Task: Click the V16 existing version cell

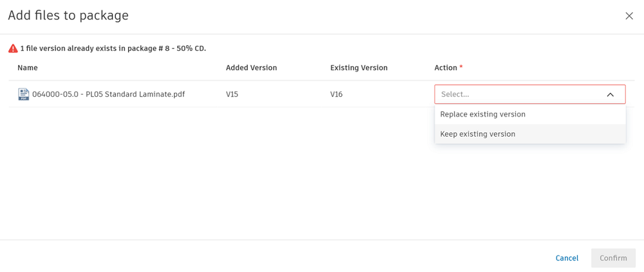Action: click(336, 94)
